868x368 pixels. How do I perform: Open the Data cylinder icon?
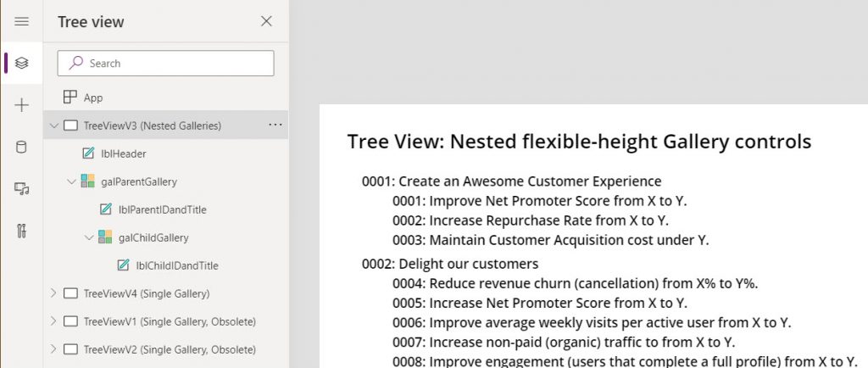(21, 148)
